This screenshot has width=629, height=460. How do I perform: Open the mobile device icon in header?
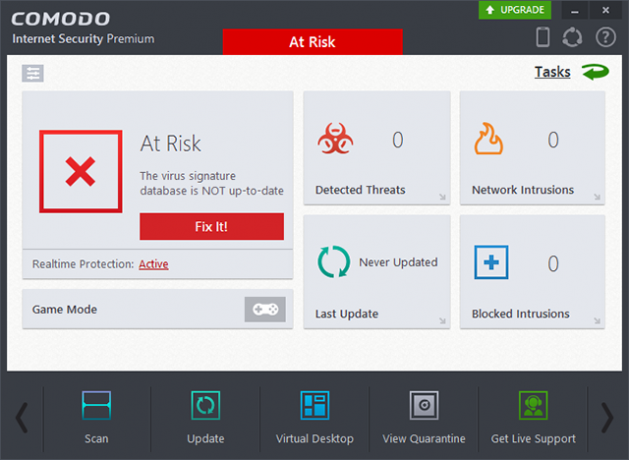[x=543, y=37]
